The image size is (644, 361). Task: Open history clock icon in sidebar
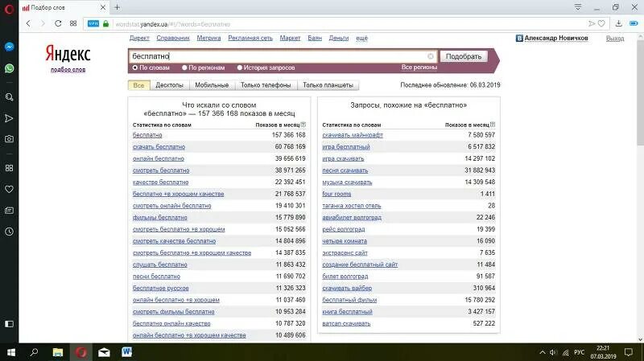pyautogui.click(x=9, y=232)
